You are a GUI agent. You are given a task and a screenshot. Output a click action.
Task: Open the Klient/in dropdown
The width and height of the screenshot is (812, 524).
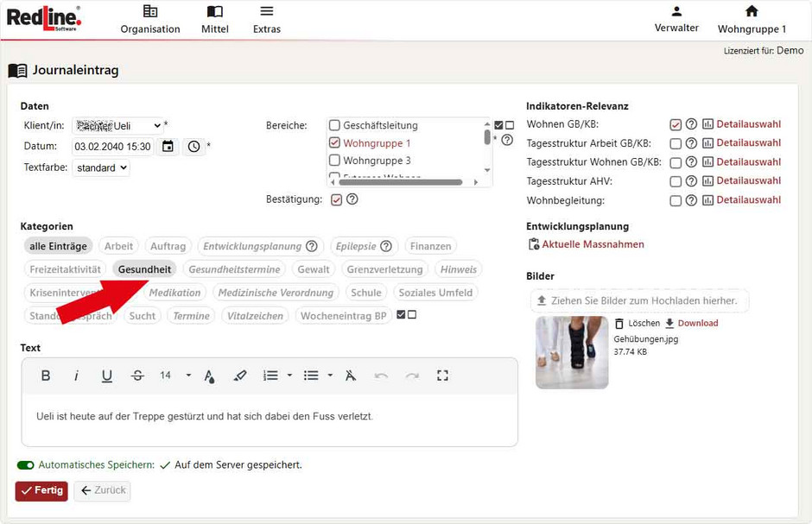pyautogui.click(x=117, y=124)
